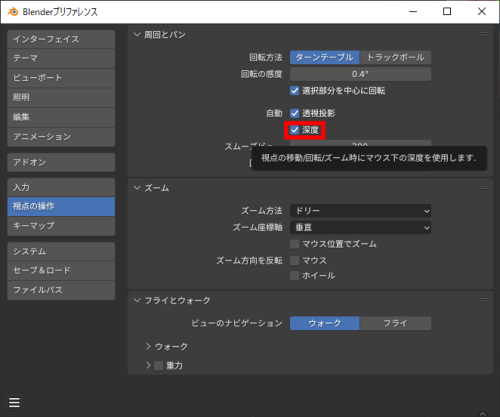Click the フライとウォーク panel drag grip icon
The image size is (500, 417).
point(484,300)
